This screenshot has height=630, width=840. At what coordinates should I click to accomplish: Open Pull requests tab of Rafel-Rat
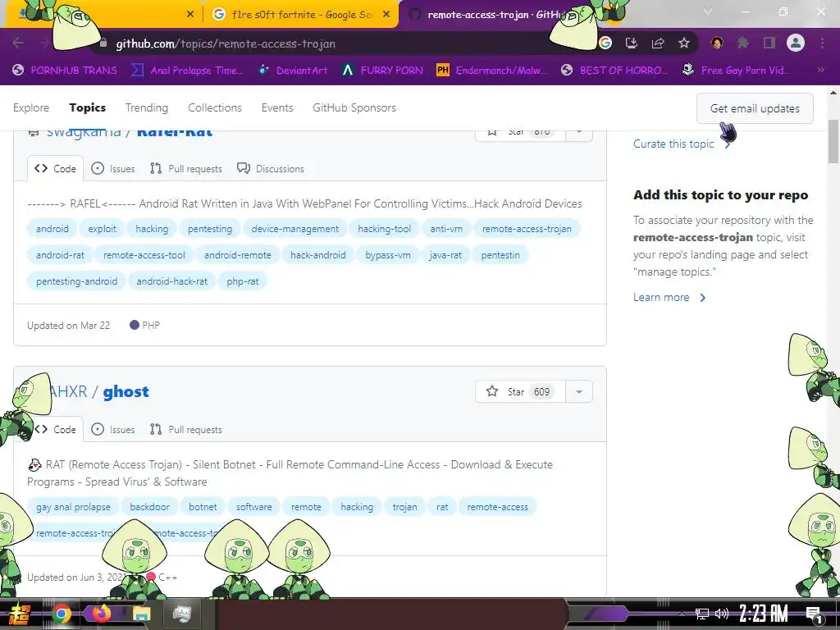(x=186, y=169)
